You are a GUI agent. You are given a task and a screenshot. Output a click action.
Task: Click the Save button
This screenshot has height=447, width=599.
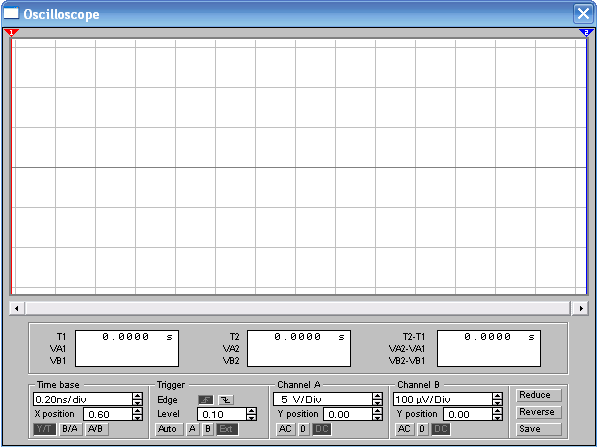[x=539, y=429]
